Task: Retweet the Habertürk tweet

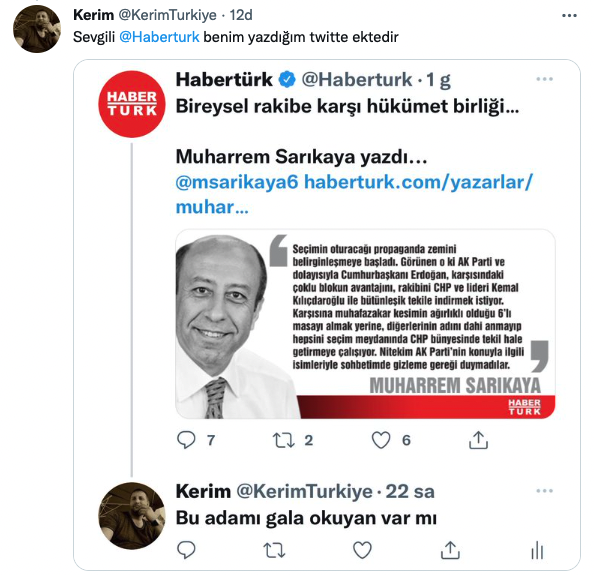Action: [x=283, y=440]
